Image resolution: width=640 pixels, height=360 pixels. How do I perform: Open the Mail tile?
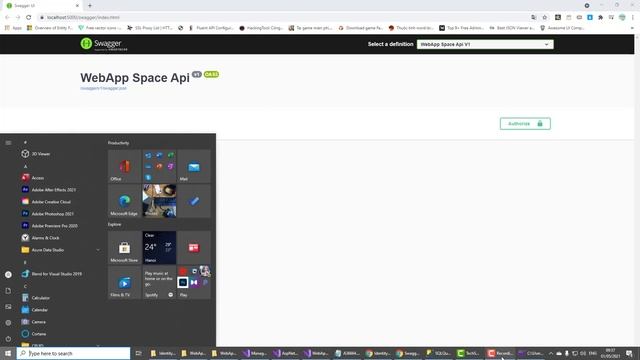tap(194, 166)
